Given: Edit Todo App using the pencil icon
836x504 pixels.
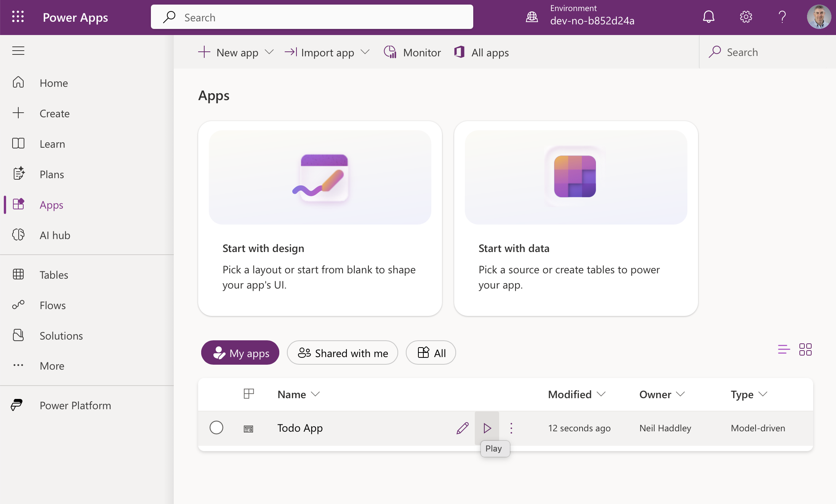Looking at the screenshot, I should tap(463, 428).
